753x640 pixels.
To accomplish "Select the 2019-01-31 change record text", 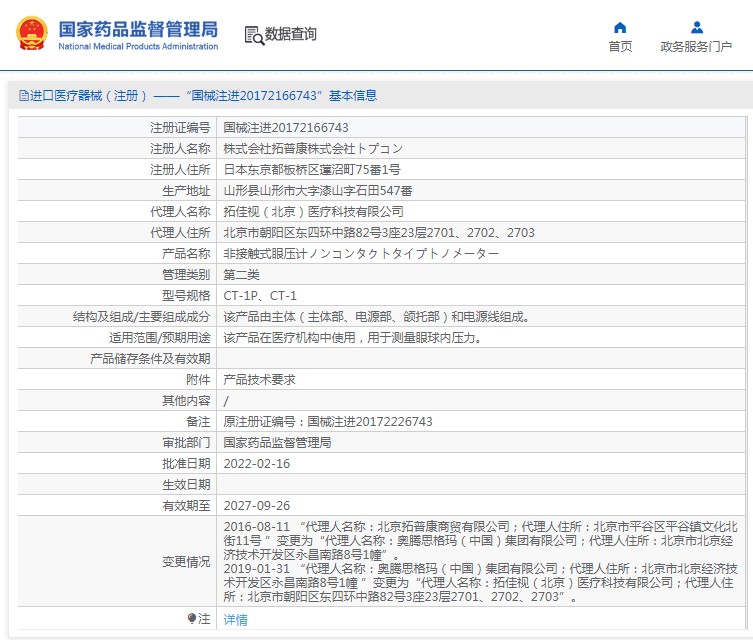I will point(480,583).
